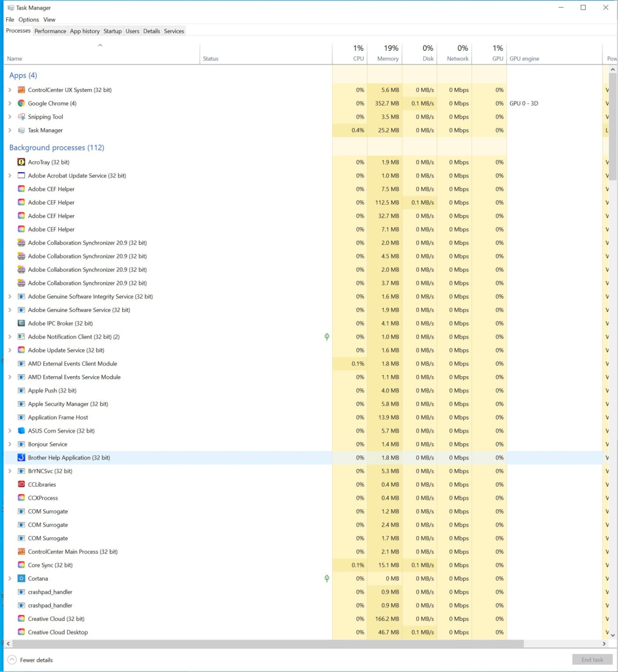Sort processes by CPU column
The image size is (618, 672).
tap(350, 53)
